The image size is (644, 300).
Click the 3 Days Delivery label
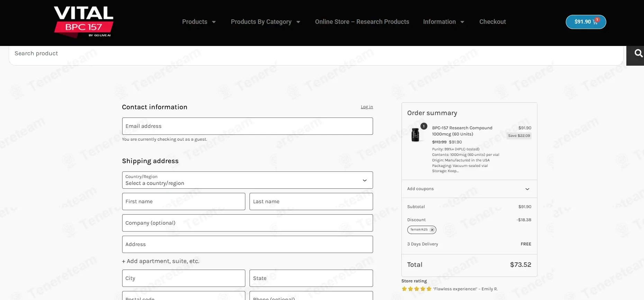click(x=423, y=244)
